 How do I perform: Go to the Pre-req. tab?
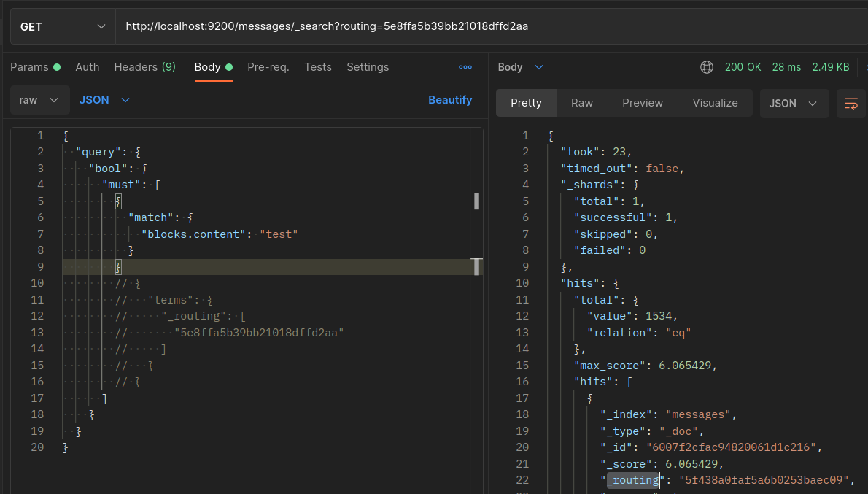(x=268, y=67)
